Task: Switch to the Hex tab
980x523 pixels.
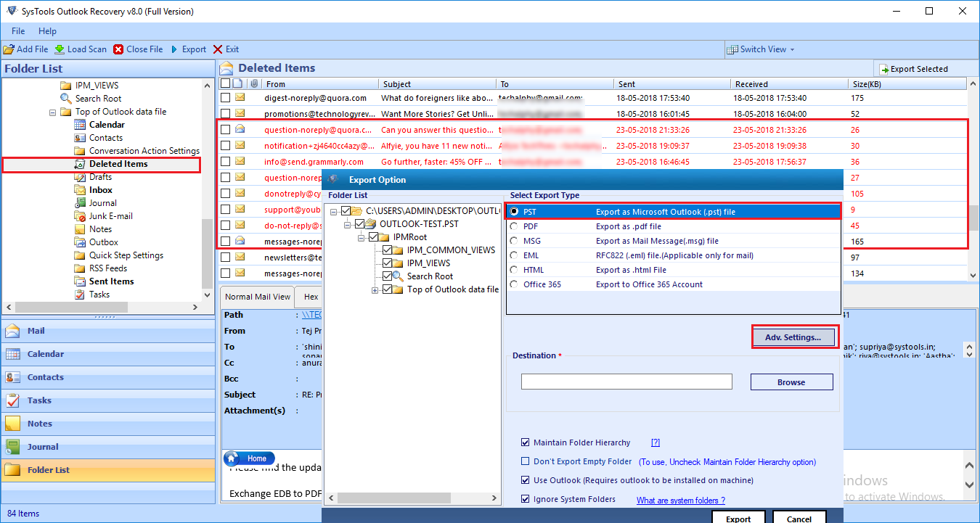Action: coord(311,297)
